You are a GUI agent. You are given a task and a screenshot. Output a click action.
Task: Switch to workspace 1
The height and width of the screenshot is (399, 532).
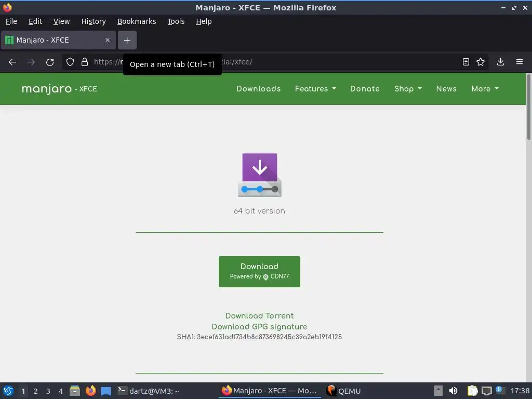23,391
